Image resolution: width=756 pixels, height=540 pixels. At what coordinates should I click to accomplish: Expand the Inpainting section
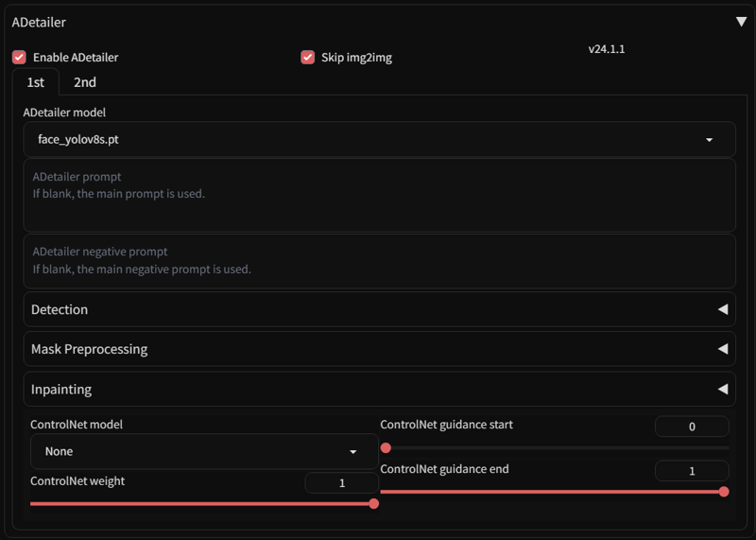point(378,389)
